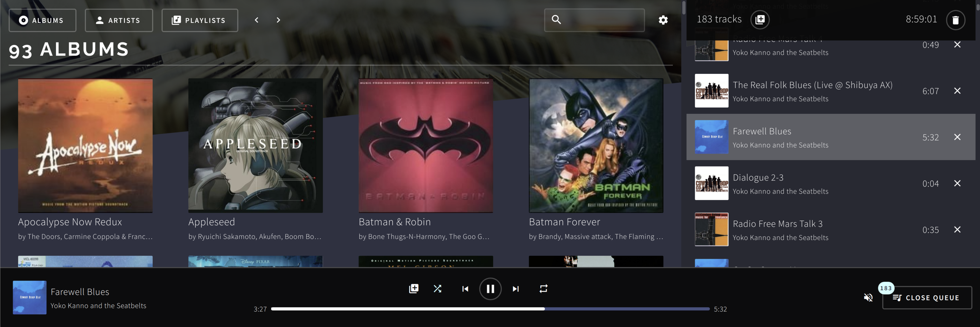
Task: Click Apocalypse Now Redux artists by The Doors
Action: pos(85,237)
